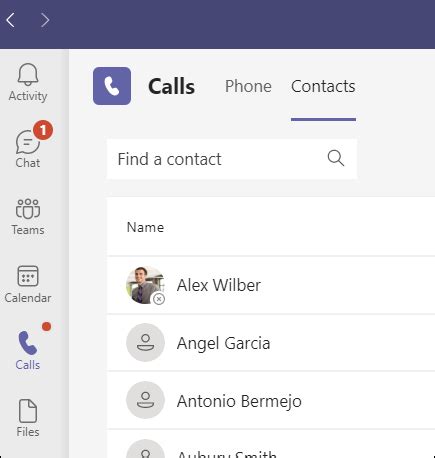Screen dimensions: 435x458
Task: Click the Name column header
Action: pyautogui.click(x=145, y=227)
